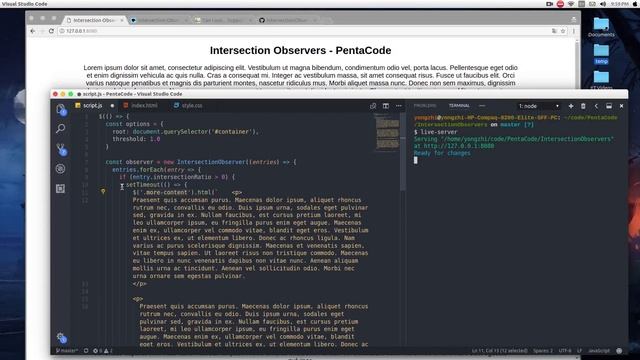Click the terminal cursor prompt line
Viewport: 640px width, 360px height.
pyautogui.click(x=416, y=160)
